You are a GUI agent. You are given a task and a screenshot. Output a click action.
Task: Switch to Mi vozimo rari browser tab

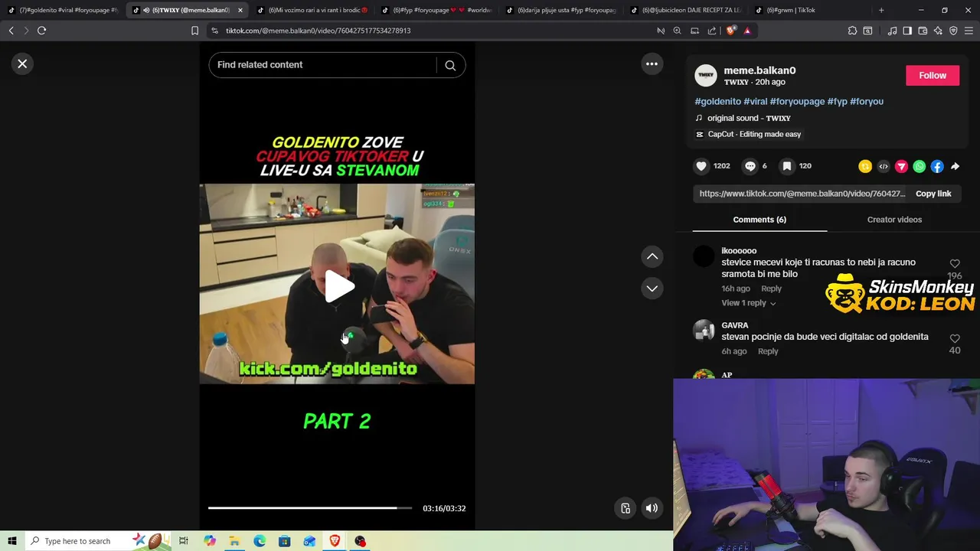(314, 10)
